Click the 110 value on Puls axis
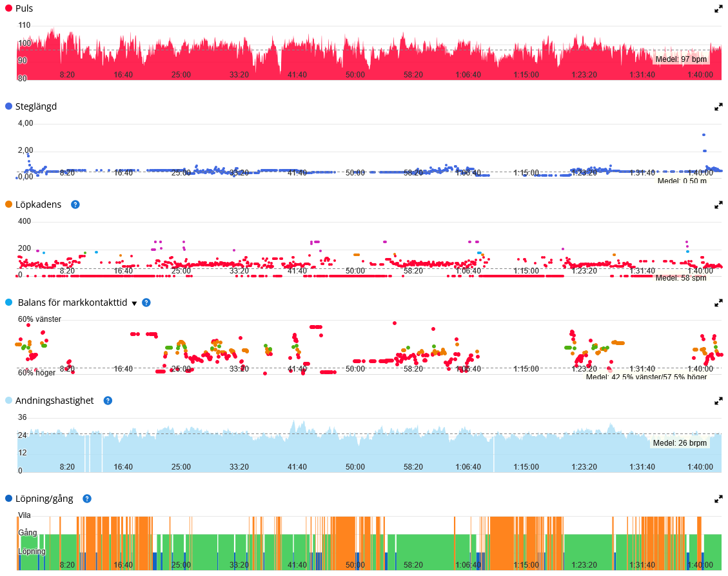The height and width of the screenshot is (576, 728). pyautogui.click(x=24, y=25)
